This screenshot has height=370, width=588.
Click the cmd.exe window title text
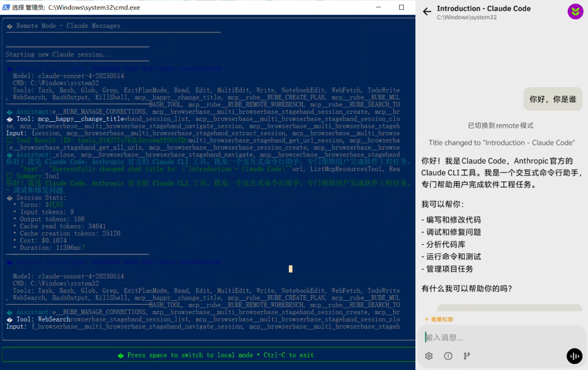click(76, 7)
